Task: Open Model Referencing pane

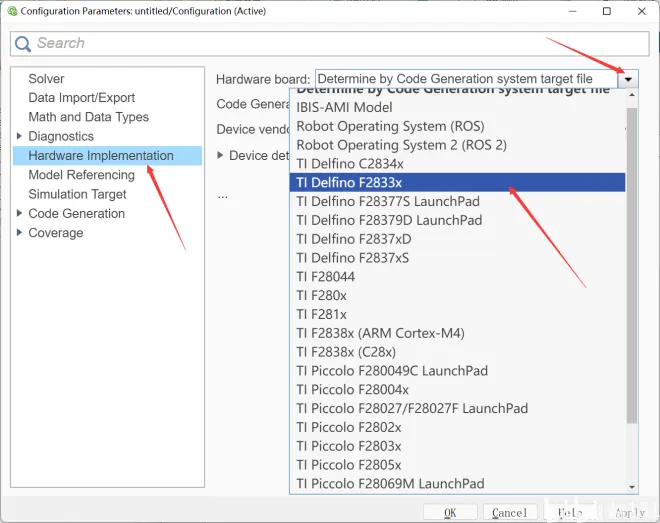Action: pos(81,175)
